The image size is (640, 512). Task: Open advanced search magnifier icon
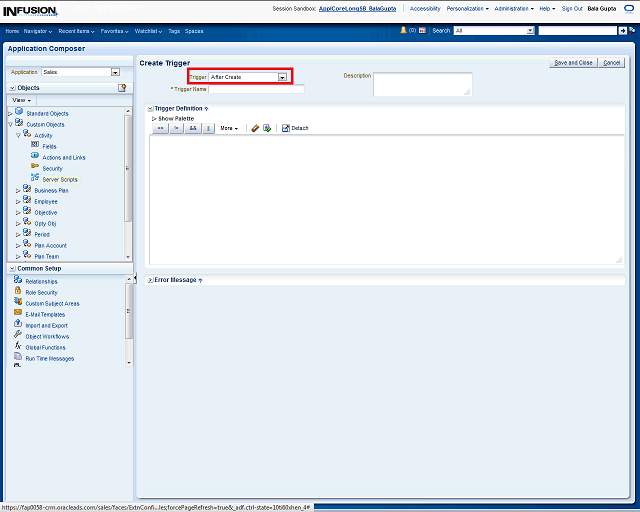point(632,30)
